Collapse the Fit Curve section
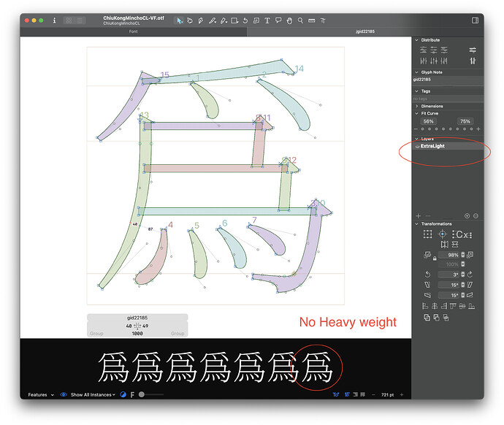The width and height of the screenshot is (504, 425). click(x=416, y=113)
